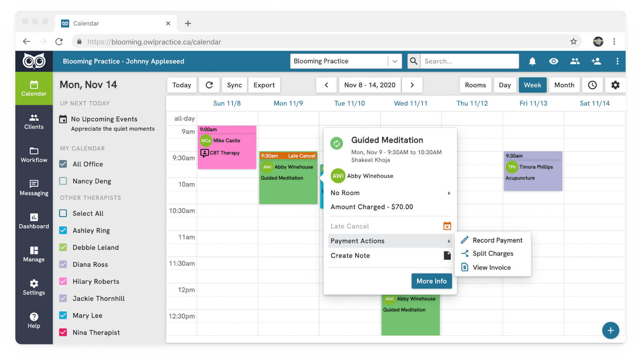Click Create Note in the popup

[x=350, y=255]
